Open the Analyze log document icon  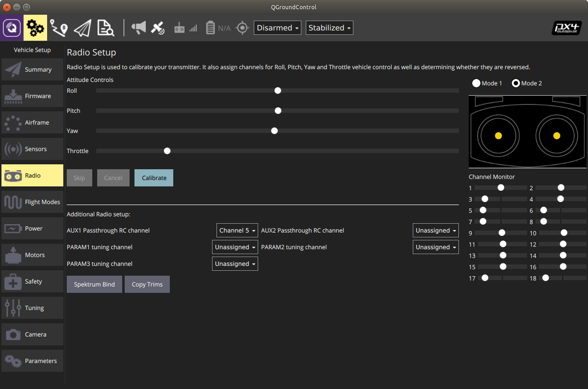click(x=106, y=27)
